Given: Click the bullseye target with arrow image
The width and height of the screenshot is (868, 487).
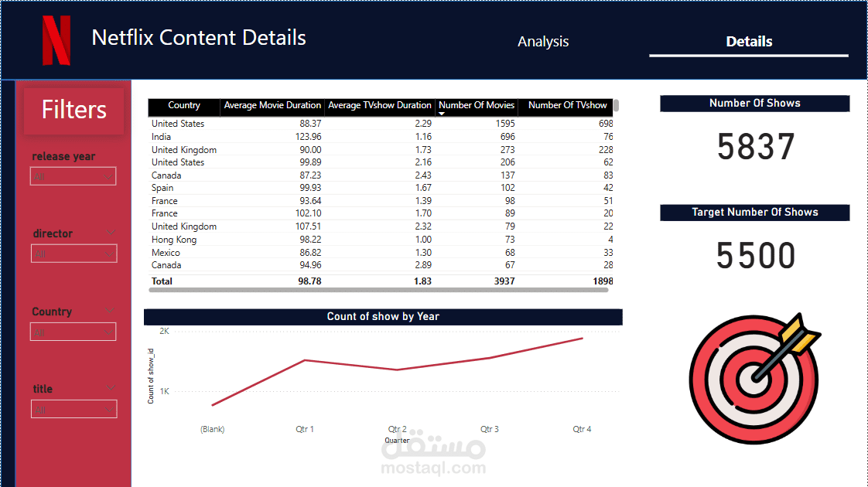Looking at the screenshot, I should (754, 379).
